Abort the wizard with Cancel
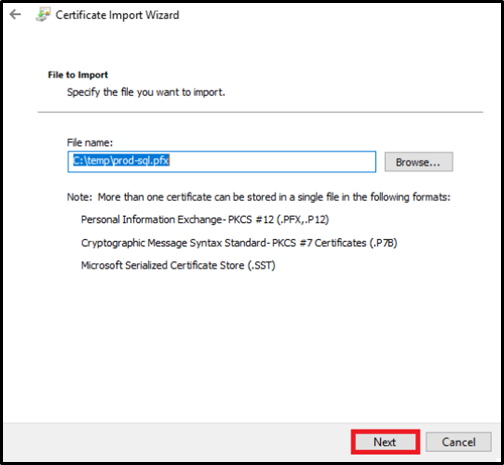This screenshot has height=465, width=504. 458,442
